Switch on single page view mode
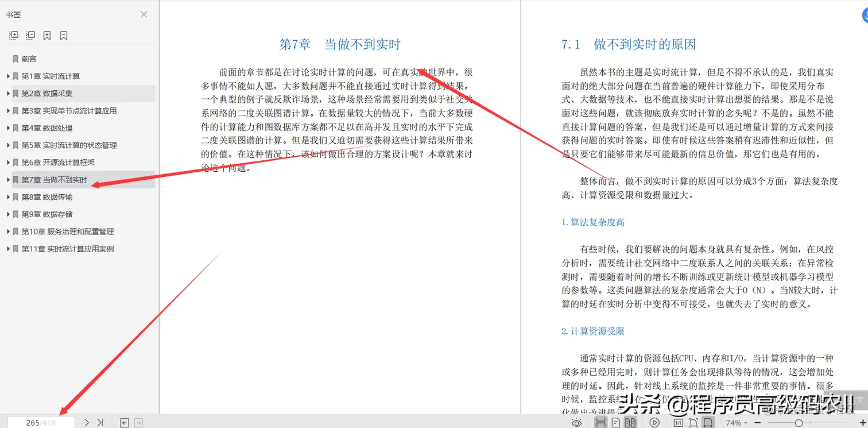This screenshot has width=868, height=428. 615,422
